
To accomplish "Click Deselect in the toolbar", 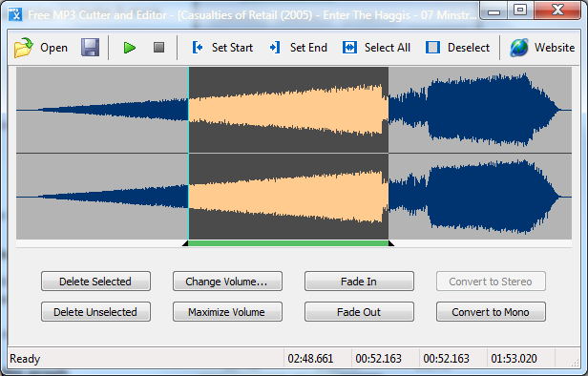I will point(457,48).
